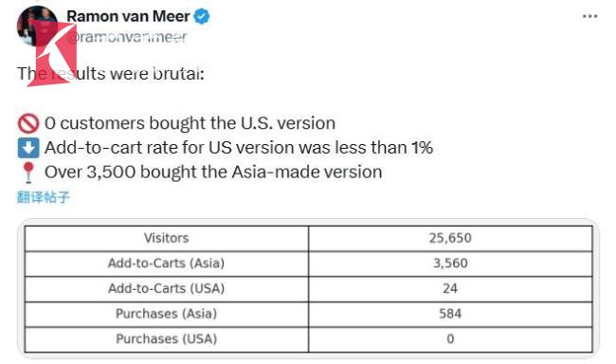
Task: Open Ramon van Meer's profile avatar
Action: tap(37, 26)
